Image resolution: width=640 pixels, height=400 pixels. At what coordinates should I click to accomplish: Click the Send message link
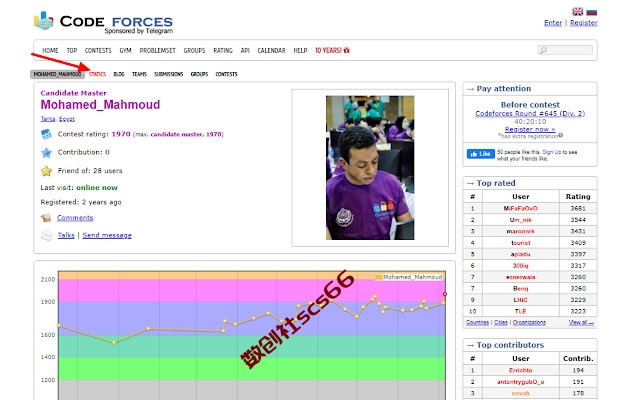click(x=107, y=236)
